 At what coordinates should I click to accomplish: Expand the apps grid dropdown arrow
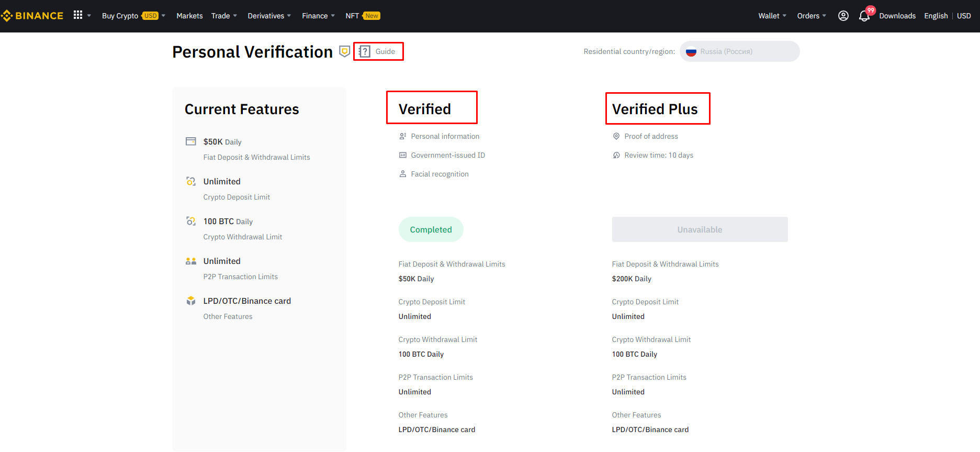pyautogui.click(x=89, y=16)
